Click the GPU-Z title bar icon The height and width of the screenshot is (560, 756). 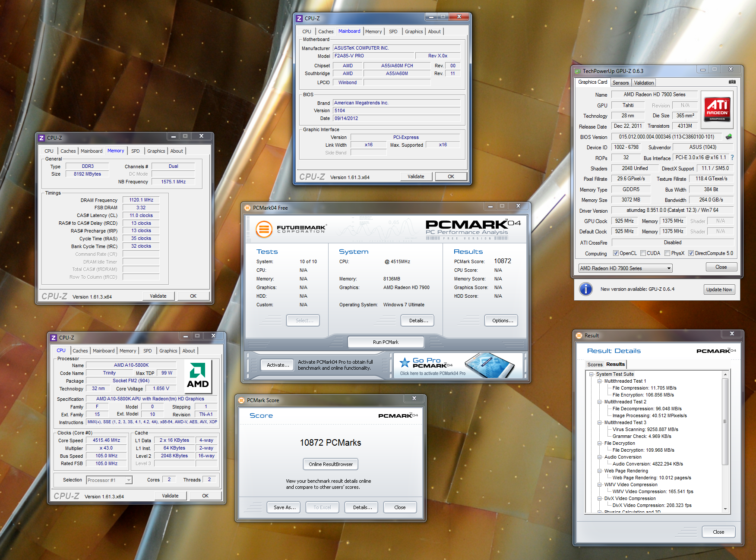[577, 71]
